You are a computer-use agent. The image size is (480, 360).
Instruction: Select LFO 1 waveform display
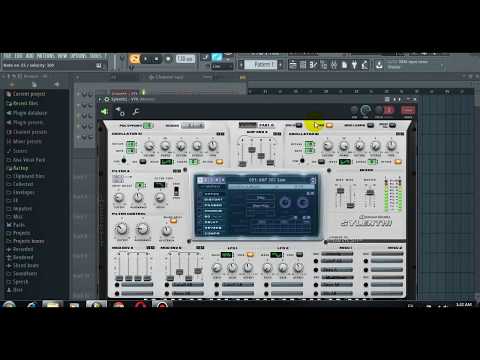pos(227,255)
